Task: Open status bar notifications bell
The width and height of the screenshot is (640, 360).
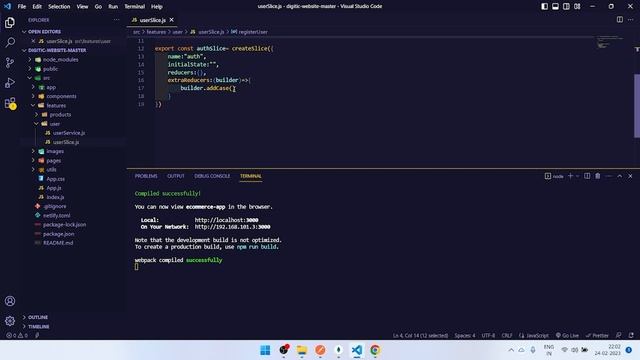Action: point(631,336)
